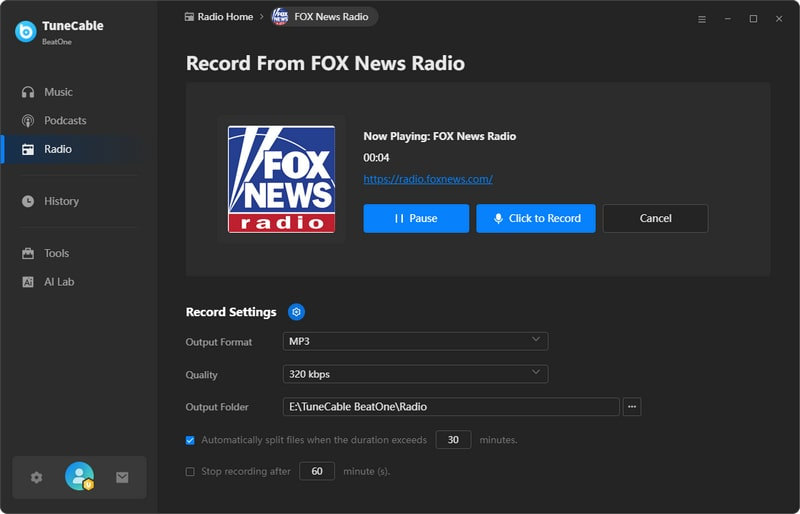Expand the Output Format MP3 dropdown
The width and height of the screenshot is (800, 514).
click(415, 341)
